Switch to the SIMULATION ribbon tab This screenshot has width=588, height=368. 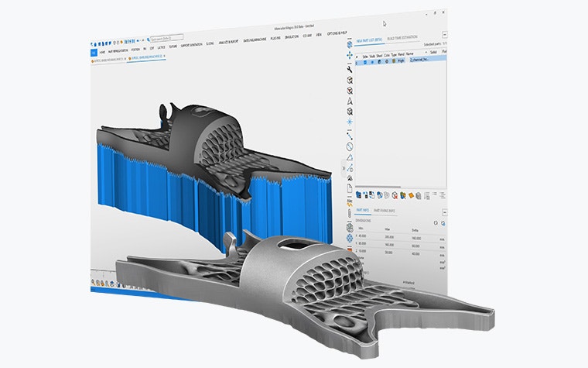click(292, 37)
